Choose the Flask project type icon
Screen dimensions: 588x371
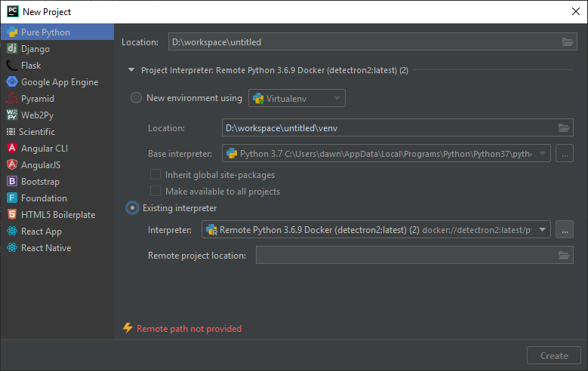tap(12, 66)
